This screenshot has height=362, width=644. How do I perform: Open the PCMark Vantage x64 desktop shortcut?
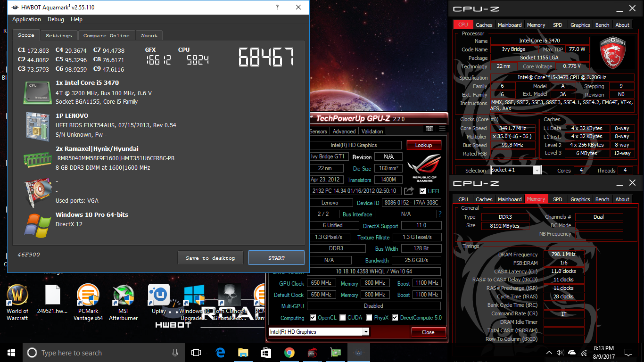[x=88, y=303]
